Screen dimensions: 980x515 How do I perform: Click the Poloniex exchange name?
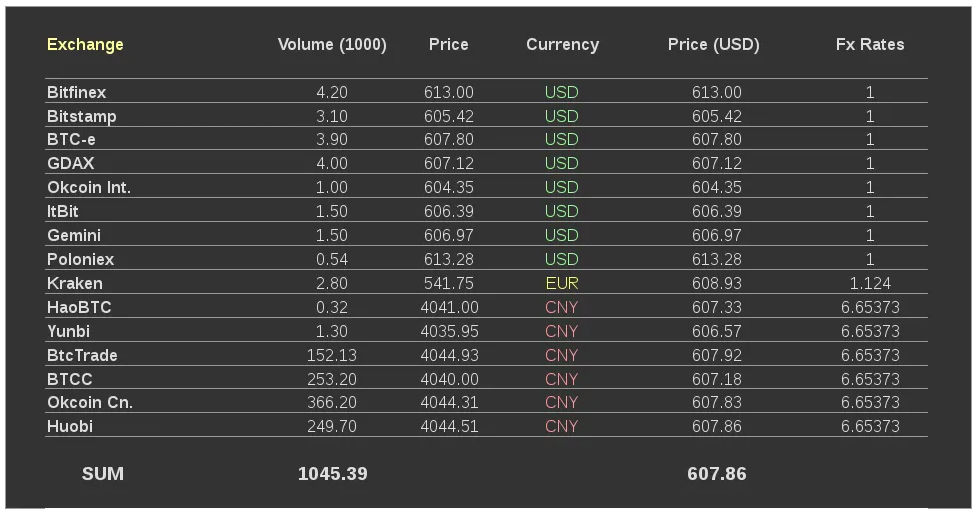point(80,260)
